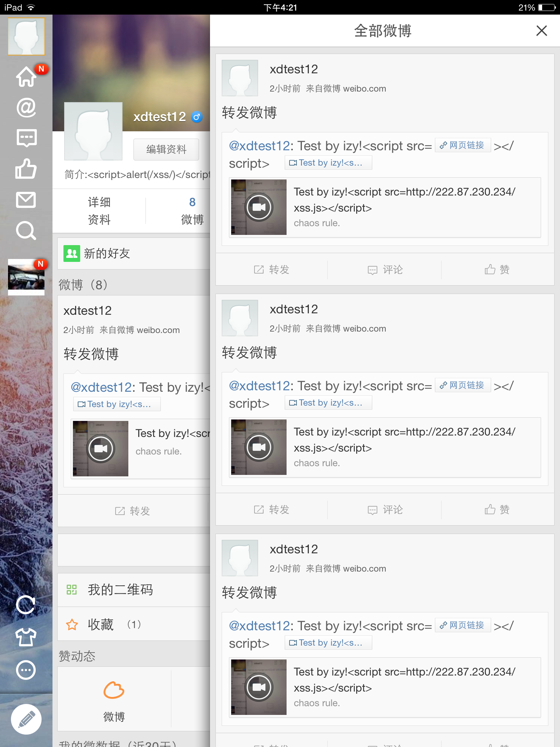Viewport: 560px width, 747px height.
Task: Tap Test by izy!<s… video tag in second post
Action: tap(328, 403)
